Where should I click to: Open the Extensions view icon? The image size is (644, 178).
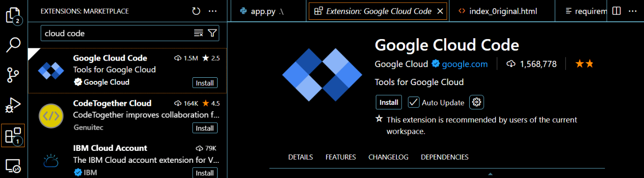[x=13, y=136]
